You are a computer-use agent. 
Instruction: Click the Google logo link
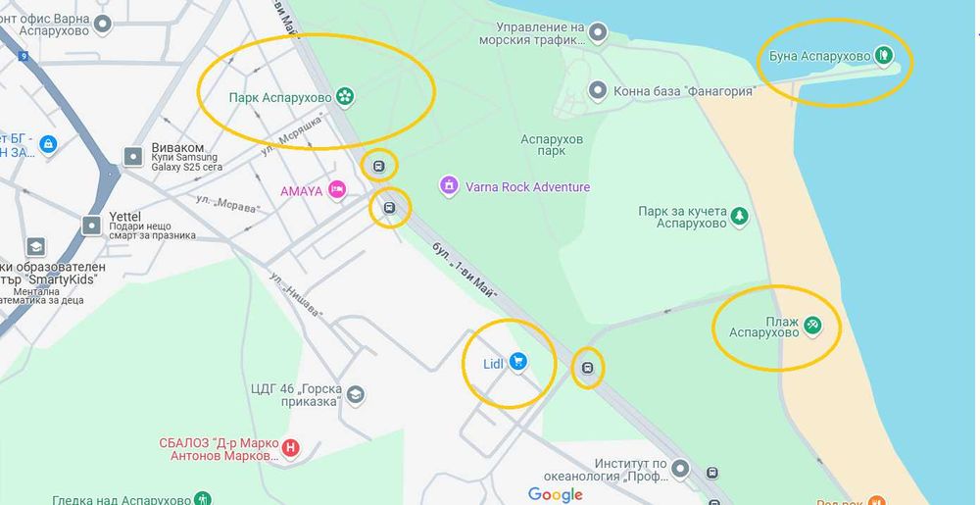coord(555,495)
